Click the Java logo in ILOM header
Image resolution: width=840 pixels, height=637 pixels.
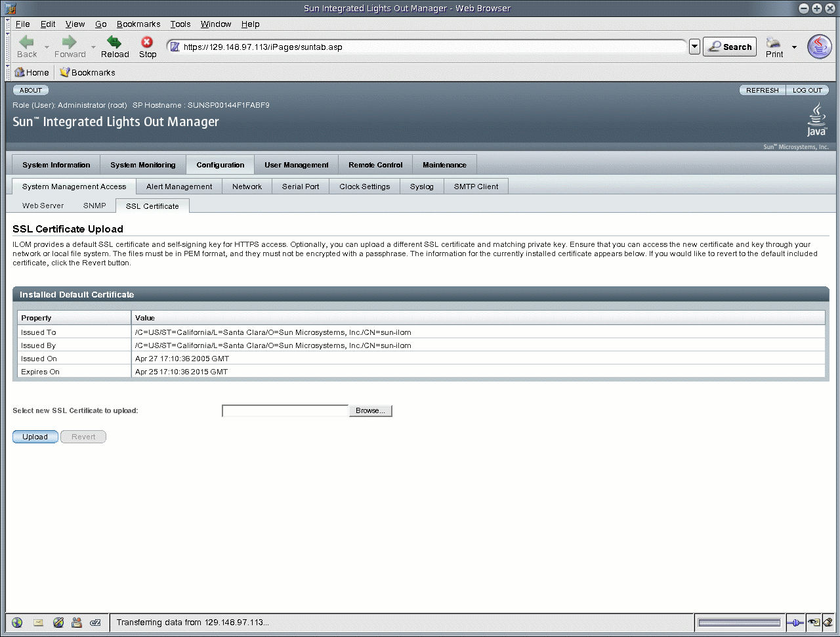(x=817, y=120)
